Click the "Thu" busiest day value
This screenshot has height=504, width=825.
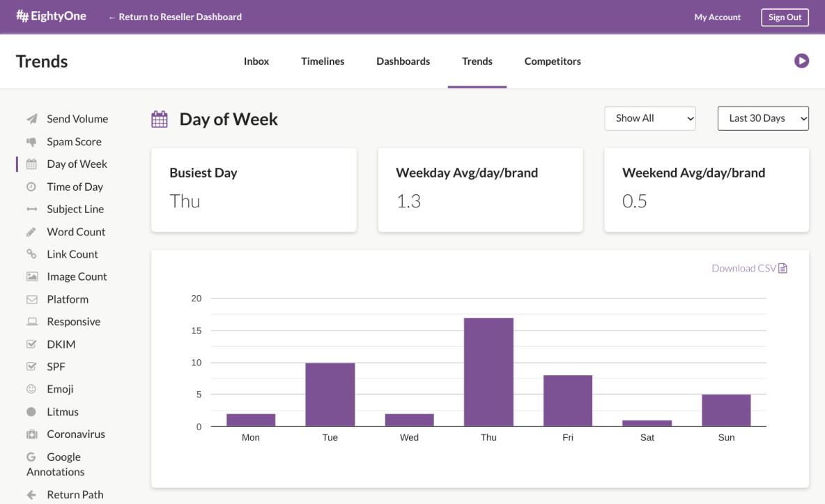(x=185, y=201)
